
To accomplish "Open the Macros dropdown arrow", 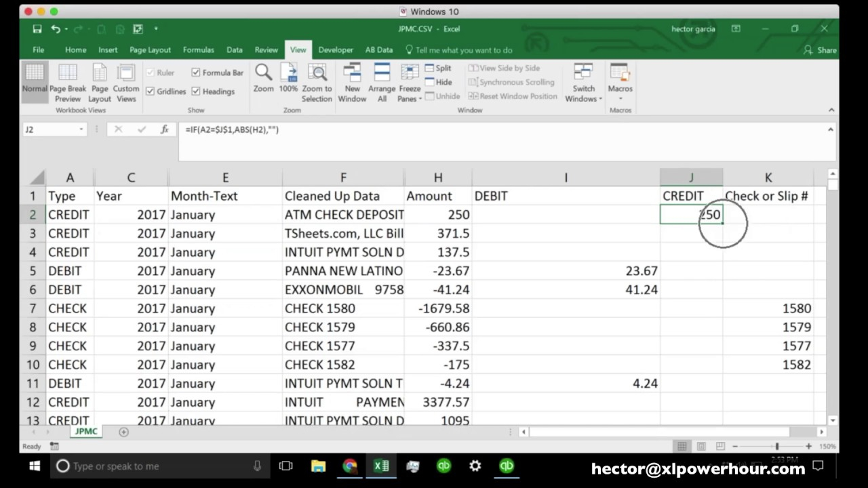I will tap(620, 98).
